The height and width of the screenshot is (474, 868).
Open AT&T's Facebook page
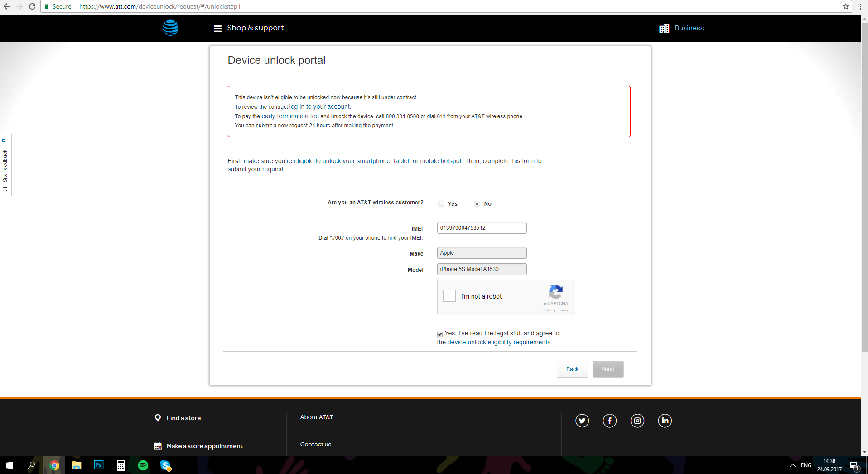(610, 421)
